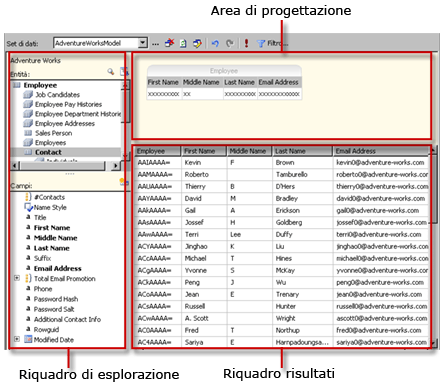Select the Password Hash field
The height and width of the screenshot is (386, 445).
click(56, 299)
